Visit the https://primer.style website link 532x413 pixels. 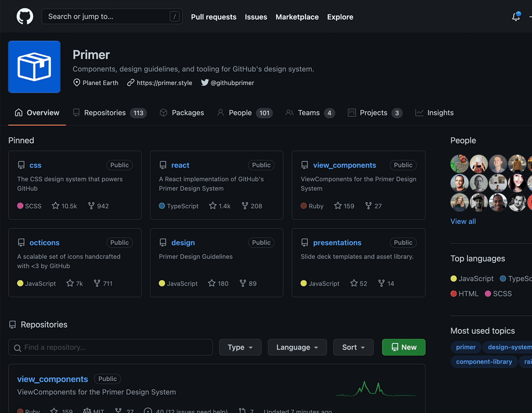pos(165,83)
